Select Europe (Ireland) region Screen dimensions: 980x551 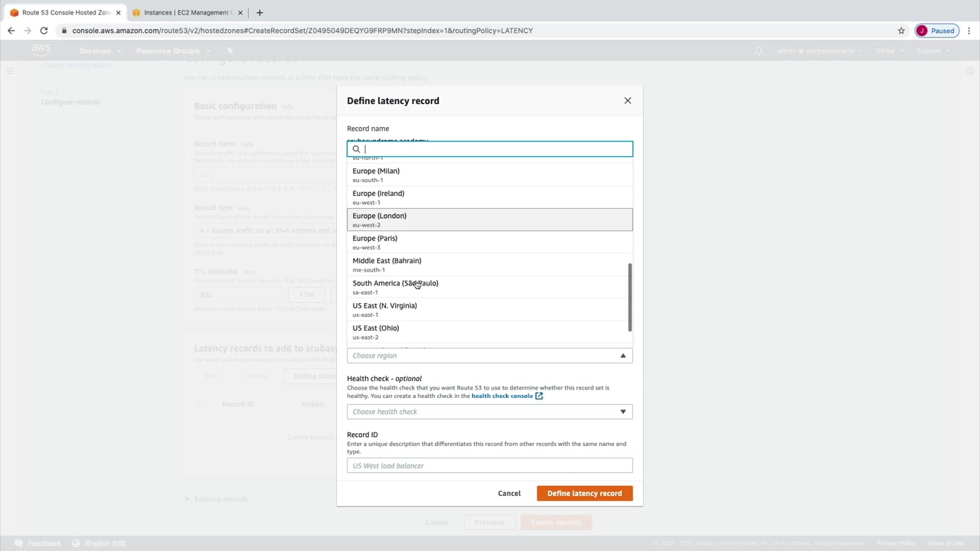[490, 197]
